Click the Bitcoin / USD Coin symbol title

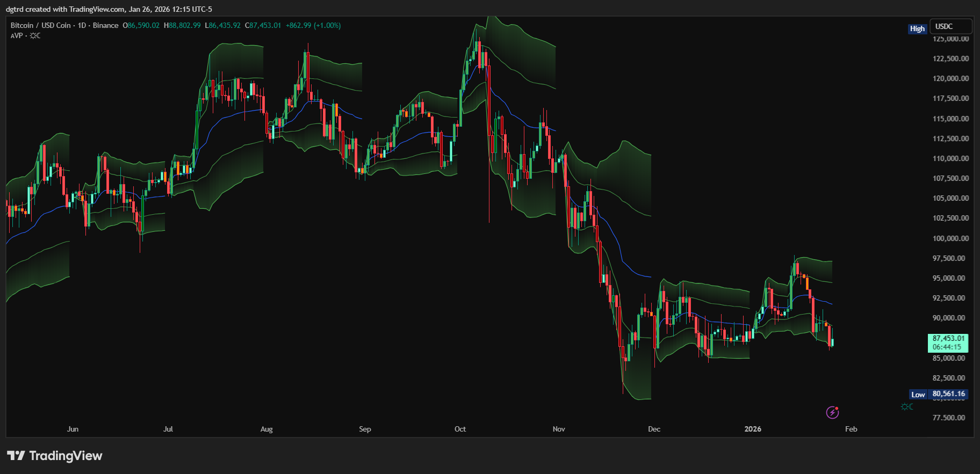(41, 25)
